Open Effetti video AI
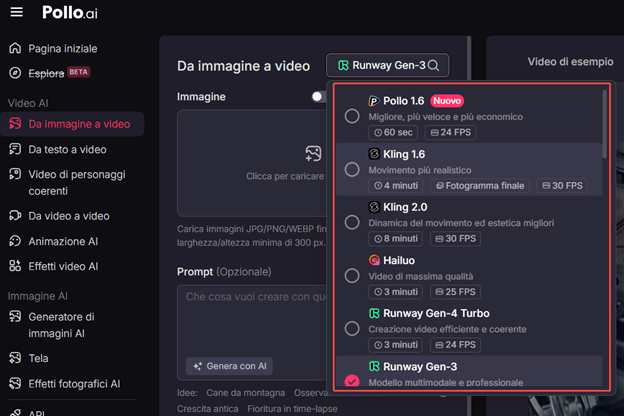 (x=63, y=266)
